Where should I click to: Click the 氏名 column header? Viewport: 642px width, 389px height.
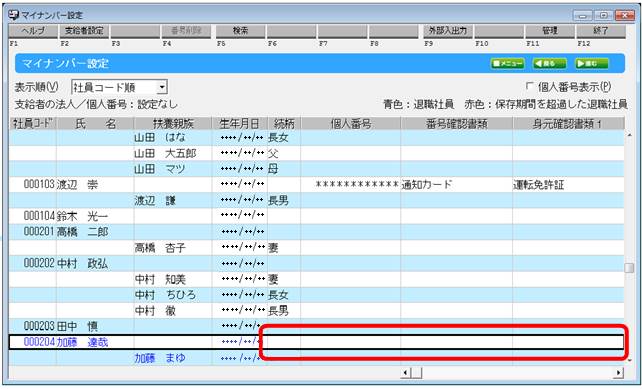95,123
